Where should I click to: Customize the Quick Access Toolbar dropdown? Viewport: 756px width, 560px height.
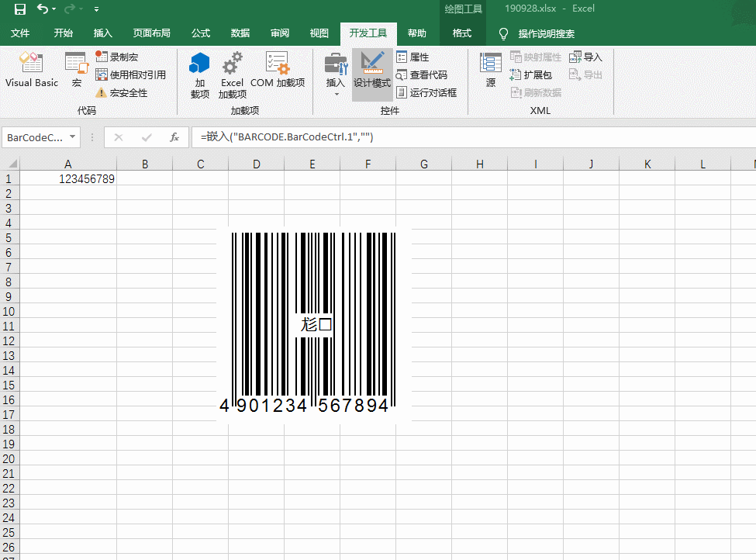(x=96, y=9)
